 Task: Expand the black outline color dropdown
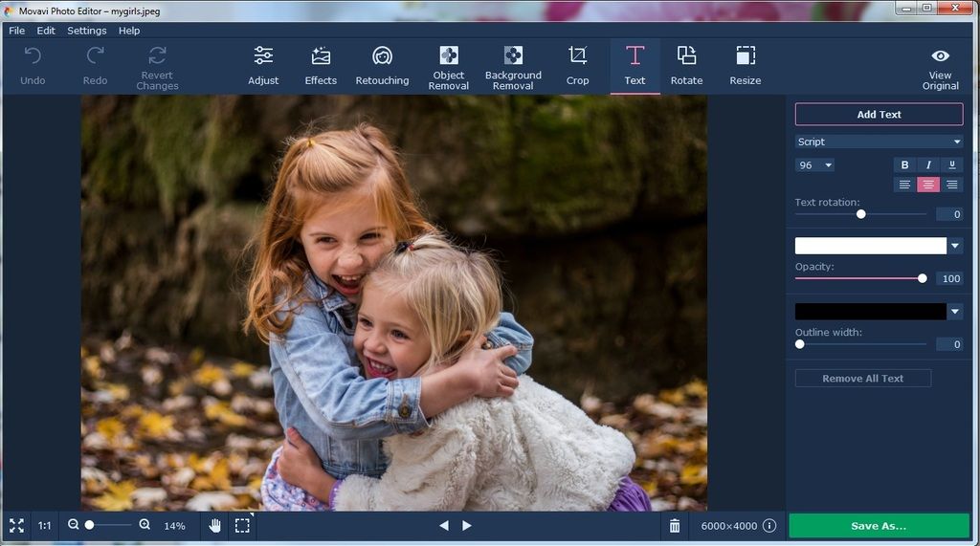pos(955,311)
